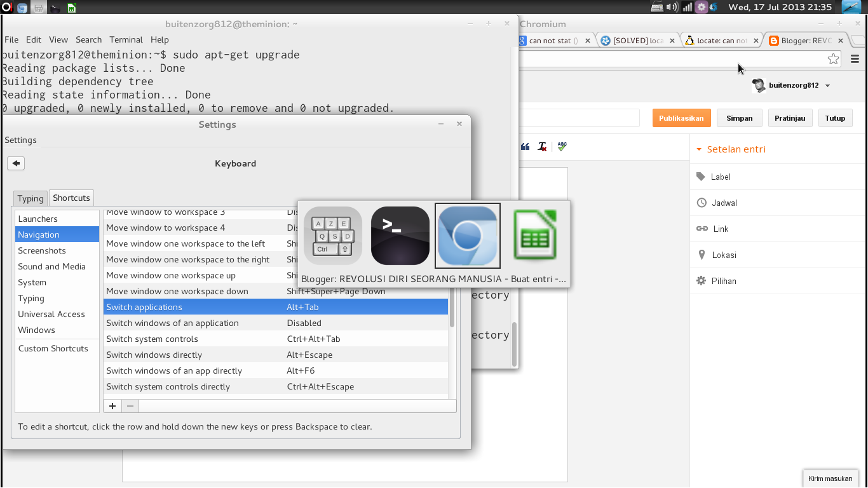
Task: Select the Sound and Media category
Action: tap(57, 266)
